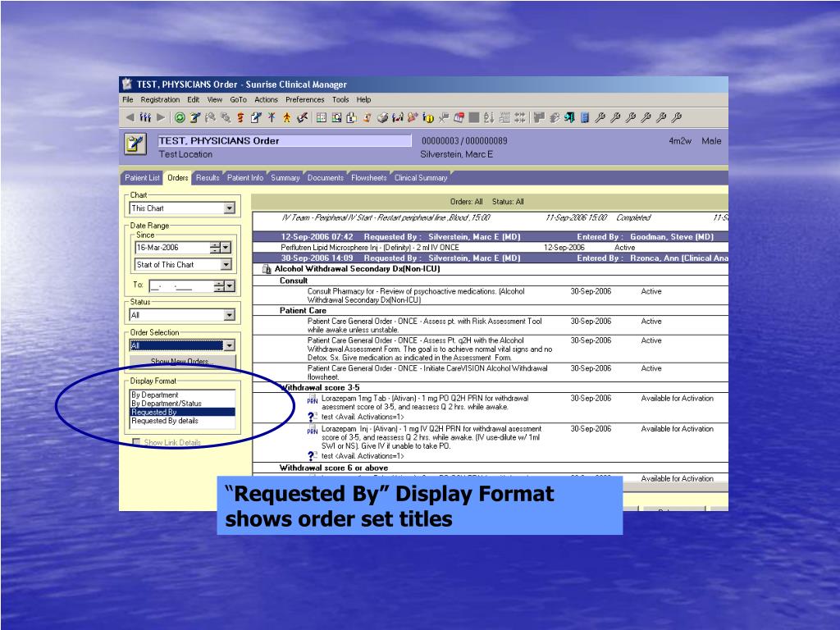840x630 pixels.
Task: Click the Withdrawal score 3-5 heading
Action: coord(320,387)
